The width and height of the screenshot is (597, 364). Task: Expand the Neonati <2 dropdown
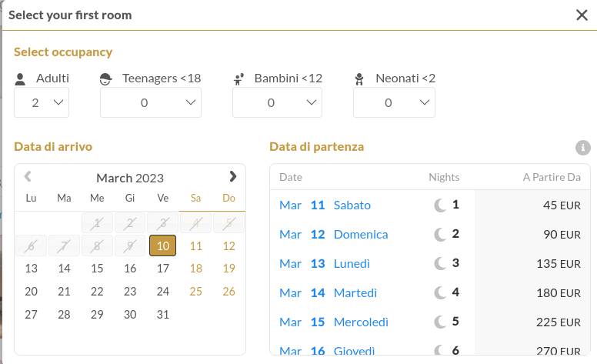tap(394, 102)
